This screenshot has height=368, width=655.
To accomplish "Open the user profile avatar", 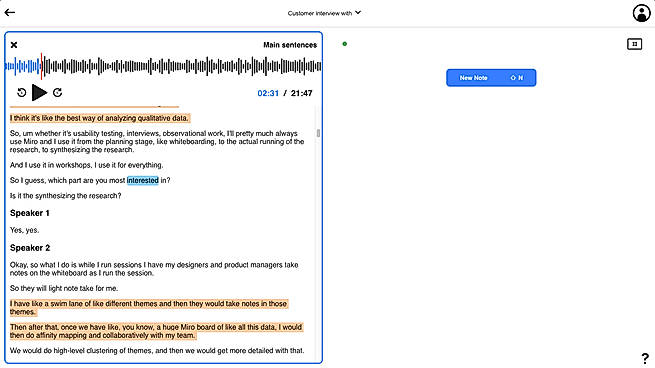I will pos(641,13).
